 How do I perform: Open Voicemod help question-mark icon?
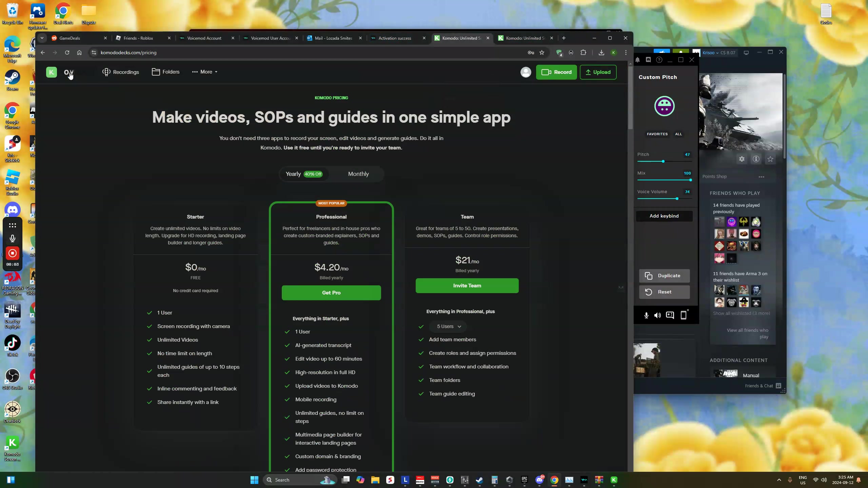pos(659,60)
